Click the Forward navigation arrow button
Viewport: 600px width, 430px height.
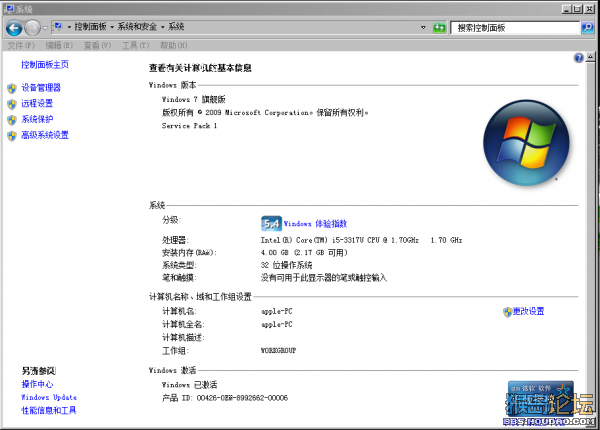[32, 28]
